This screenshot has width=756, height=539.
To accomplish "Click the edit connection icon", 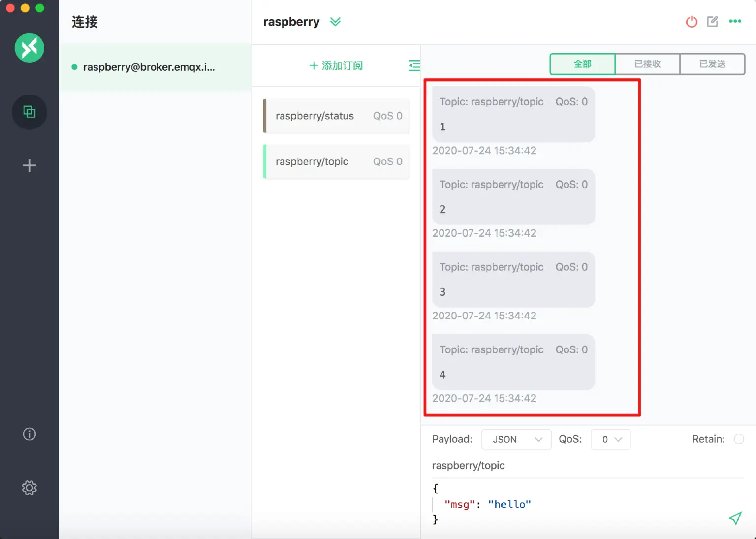I will [712, 22].
